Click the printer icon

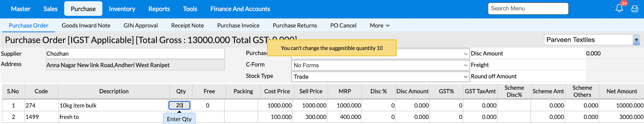point(635,9)
